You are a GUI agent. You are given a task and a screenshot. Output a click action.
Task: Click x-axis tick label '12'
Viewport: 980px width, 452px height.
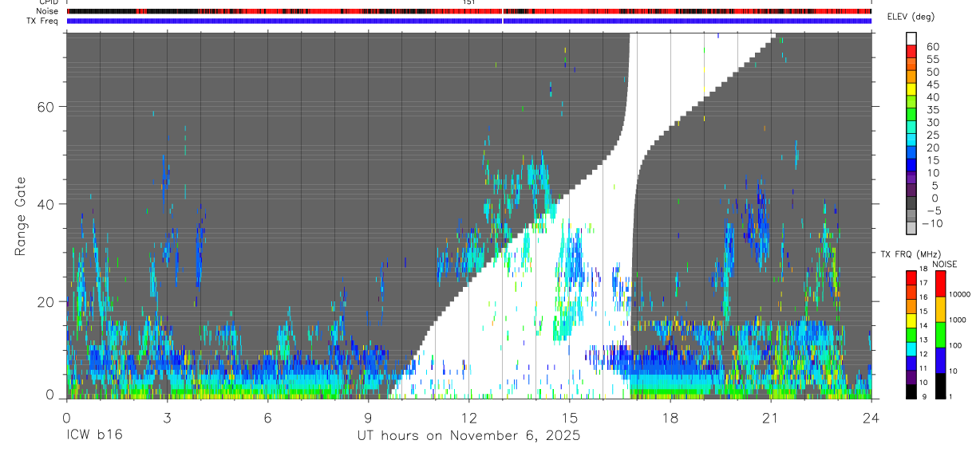point(469,418)
